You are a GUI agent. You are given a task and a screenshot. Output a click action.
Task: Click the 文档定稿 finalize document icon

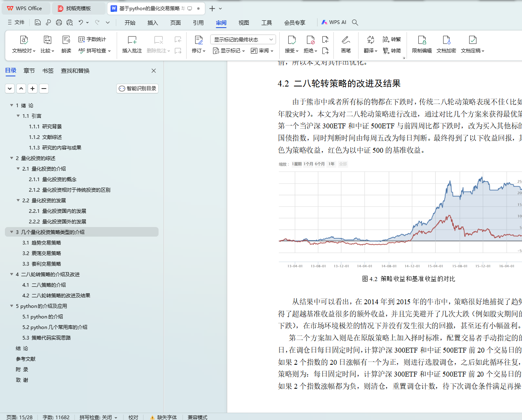(x=472, y=40)
